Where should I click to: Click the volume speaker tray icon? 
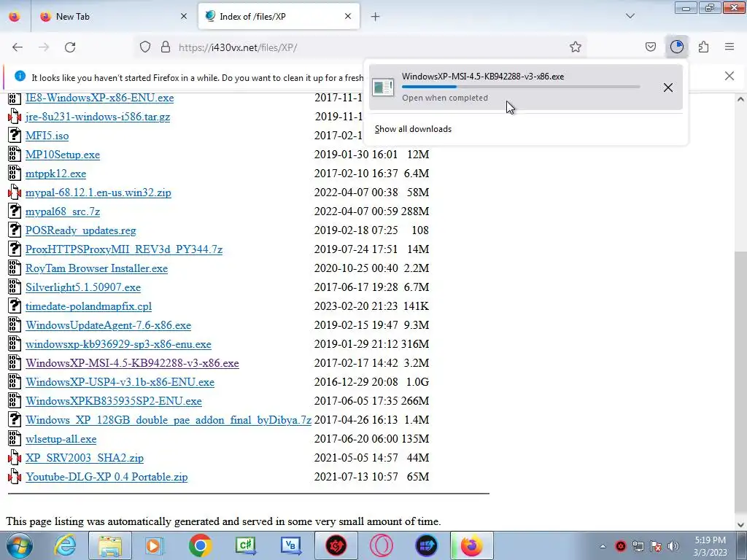coord(673,546)
